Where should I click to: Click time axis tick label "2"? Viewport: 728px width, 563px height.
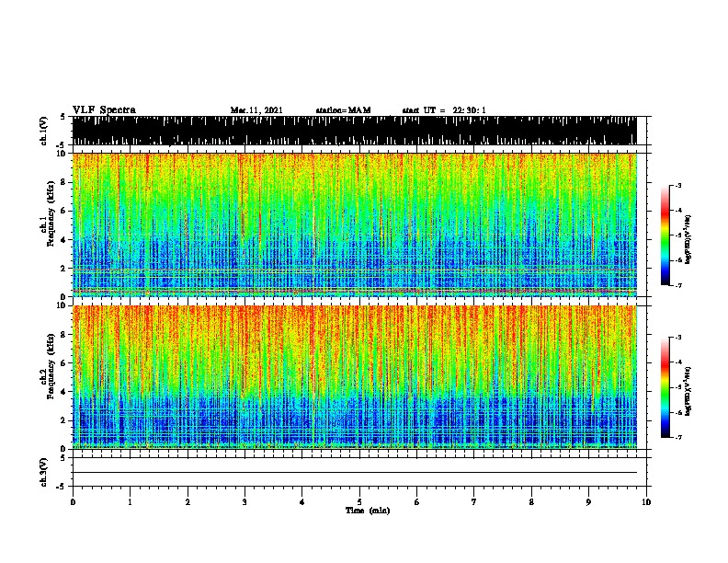pyautogui.click(x=188, y=502)
